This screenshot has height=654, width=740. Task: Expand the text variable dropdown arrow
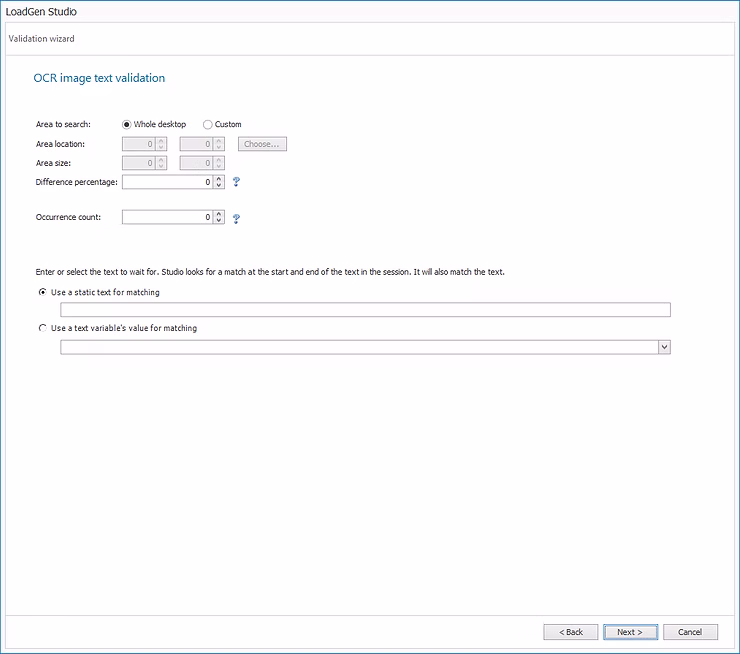pyautogui.click(x=664, y=347)
